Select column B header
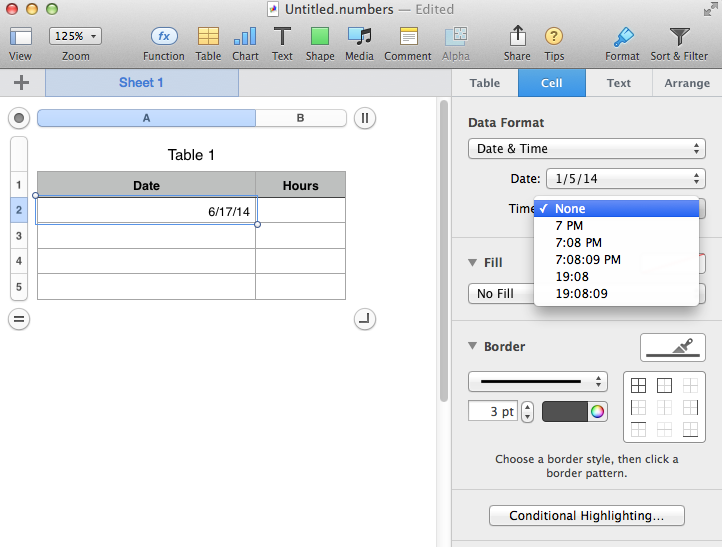 (300, 118)
